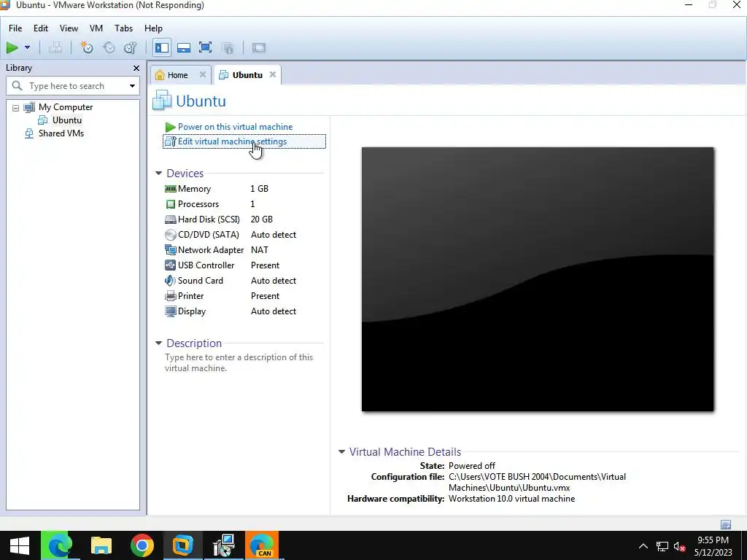The image size is (747, 560).
Task: Click the Send Ctrl+Alt+Del toolbar icon
Action: click(55, 47)
